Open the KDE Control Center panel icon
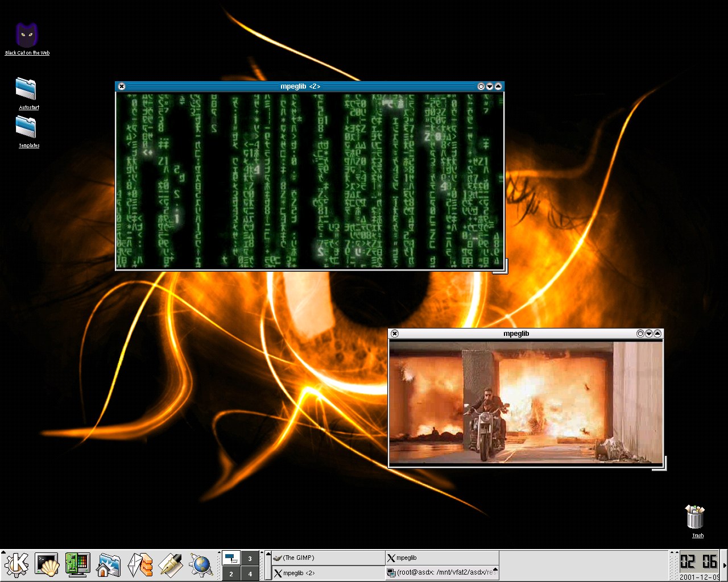The height and width of the screenshot is (582, 728). point(77,564)
